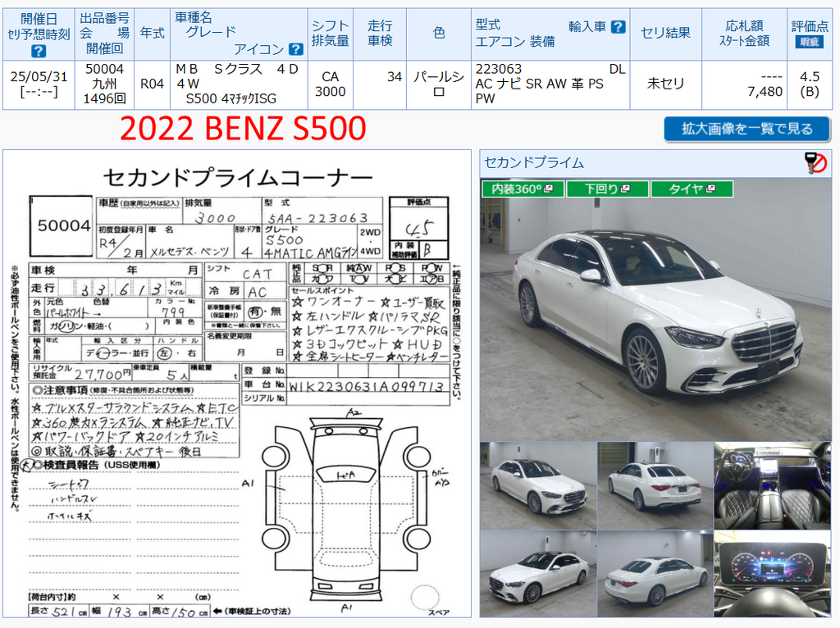Click the 年式 column header
840x628 pixels.
click(x=152, y=34)
